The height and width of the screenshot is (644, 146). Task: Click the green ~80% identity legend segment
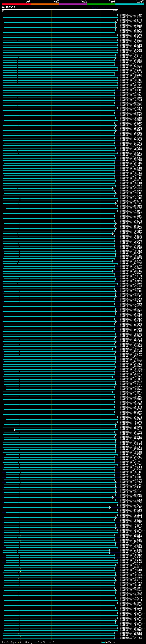[101, 4]
